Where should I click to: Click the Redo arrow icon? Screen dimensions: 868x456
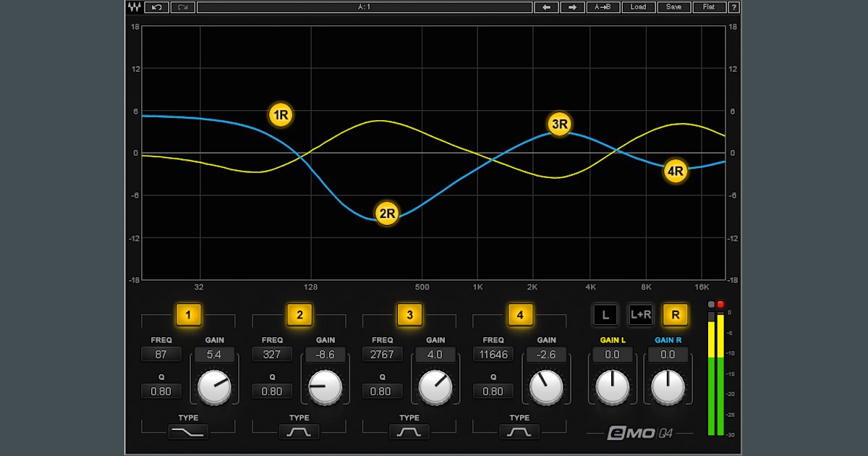point(182,7)
